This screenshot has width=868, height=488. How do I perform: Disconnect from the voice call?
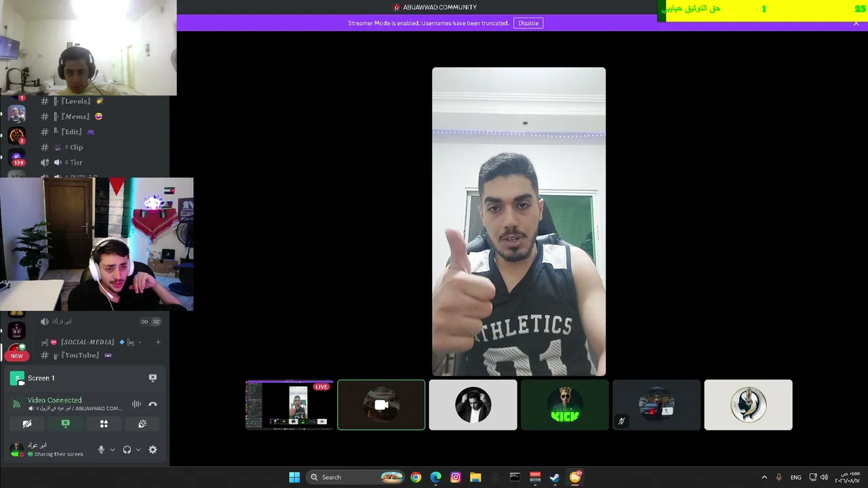tap(153, 404)
